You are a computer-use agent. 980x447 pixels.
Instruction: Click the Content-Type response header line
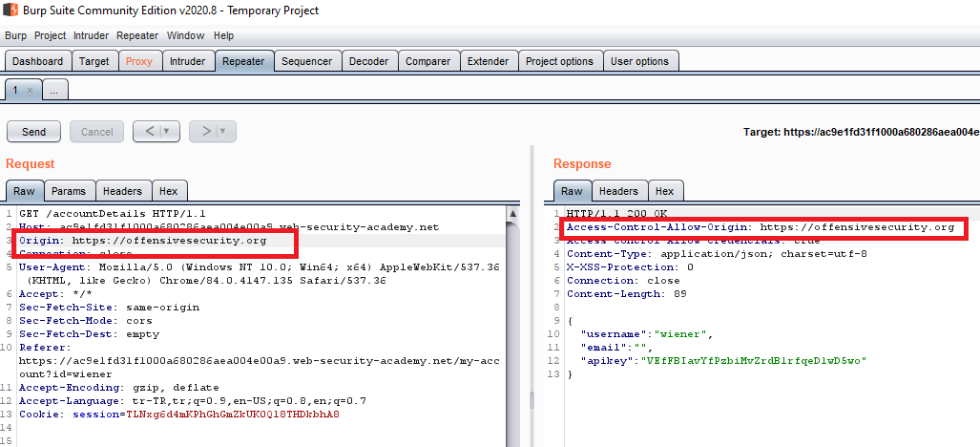coord(716,254)
